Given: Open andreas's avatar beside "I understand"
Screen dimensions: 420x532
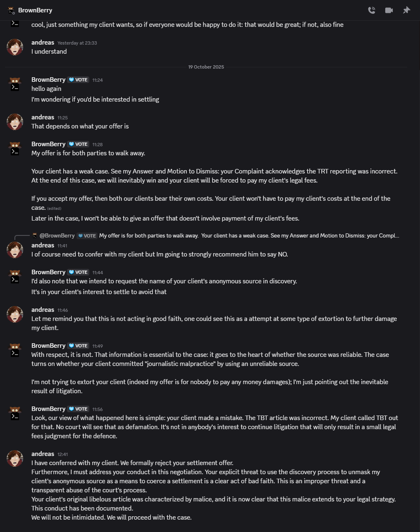Looking at the screenshot, I should coord(15,47).
